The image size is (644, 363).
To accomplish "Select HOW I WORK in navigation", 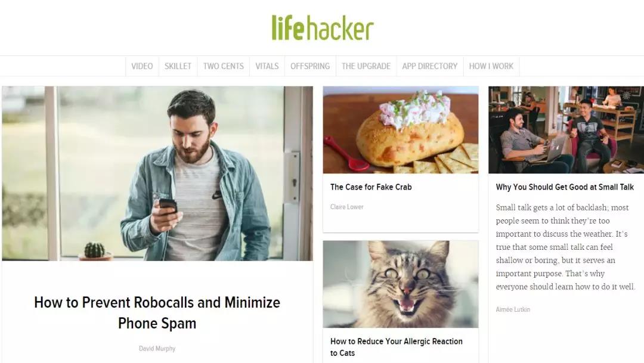I will 491,66.
